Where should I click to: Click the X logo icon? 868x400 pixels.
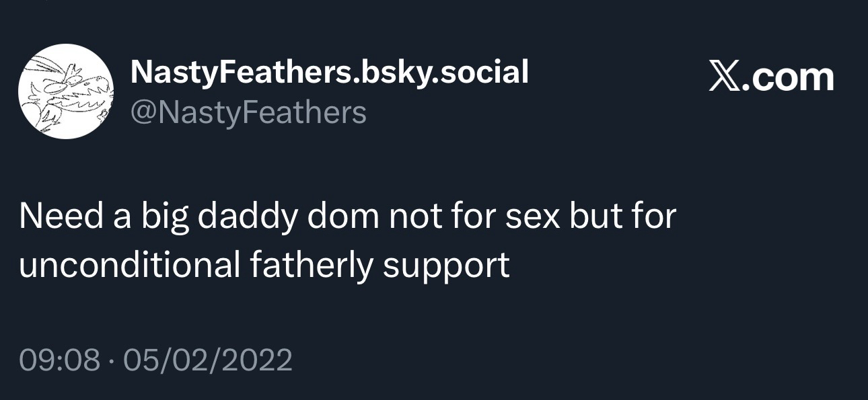(725, 77)
